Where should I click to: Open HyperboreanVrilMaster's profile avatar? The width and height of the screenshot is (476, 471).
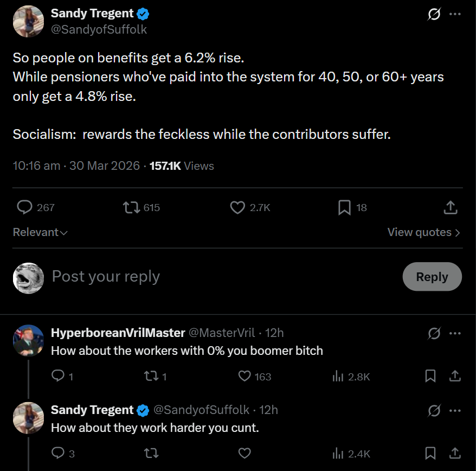tap(29, 341)
